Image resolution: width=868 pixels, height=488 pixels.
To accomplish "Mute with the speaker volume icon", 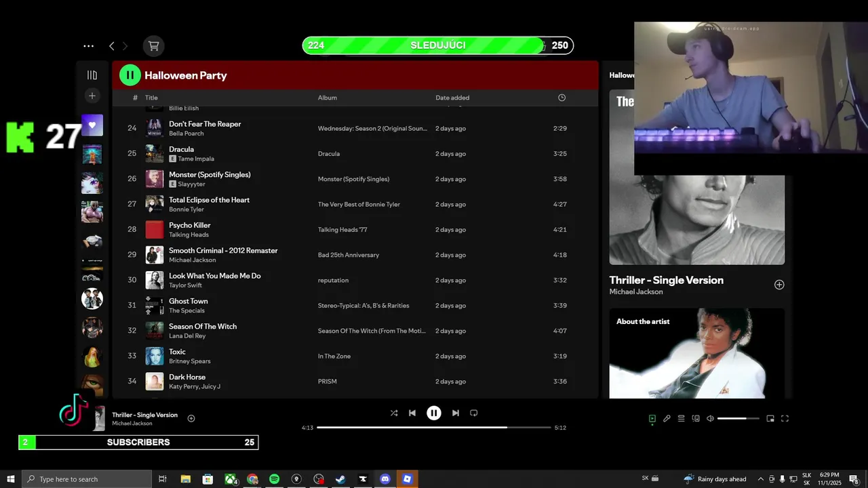I will point(710,419).
